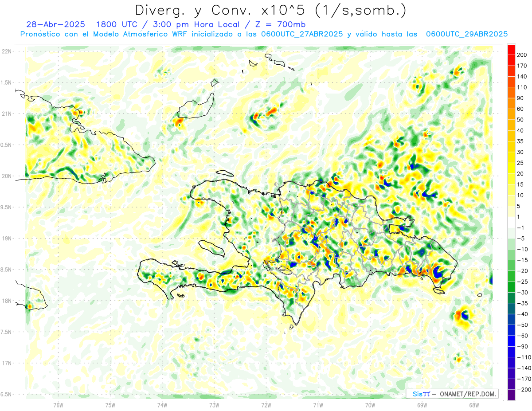The height and width of the screenshot is (411, 532).
Task: Click the "21N" latitude label
Action: click(7, 114)
